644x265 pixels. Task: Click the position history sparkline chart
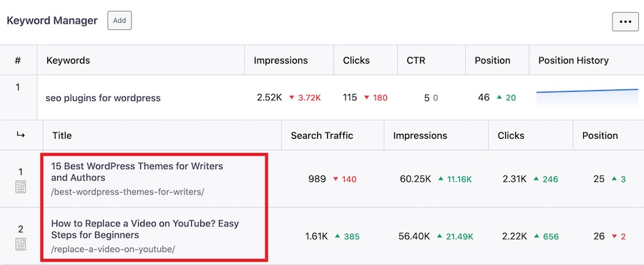(x=587, y=98)
